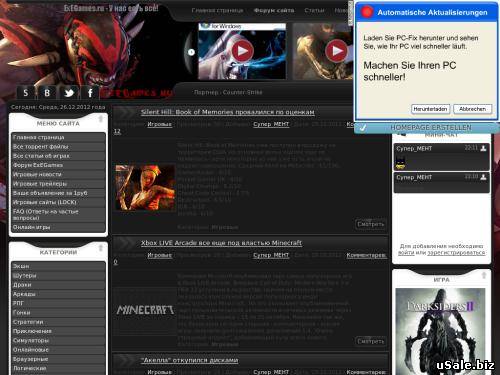500x375 pixels.
Task: Click the Abbrechen button
Action: (472, 109)
